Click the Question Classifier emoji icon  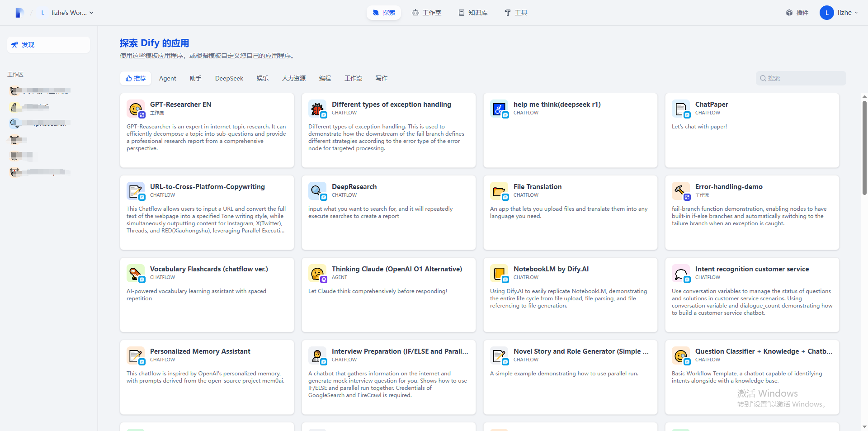coord(681,355)
